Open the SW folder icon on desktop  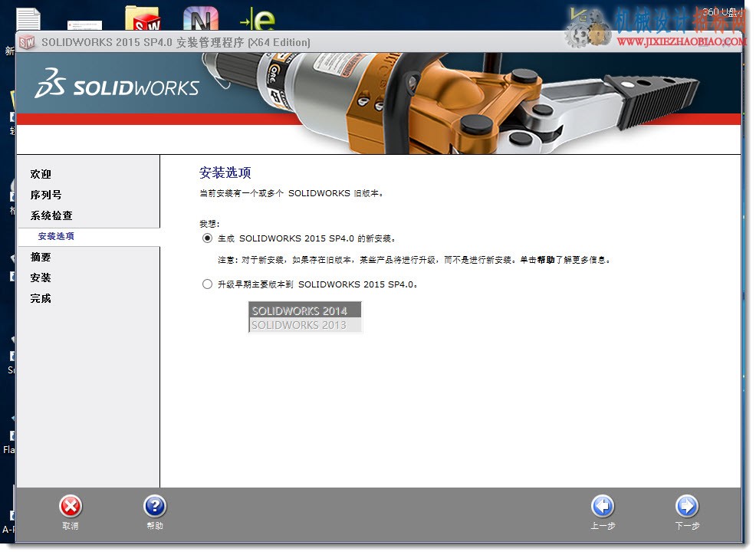pyautogui.click(x=143, y=18)
